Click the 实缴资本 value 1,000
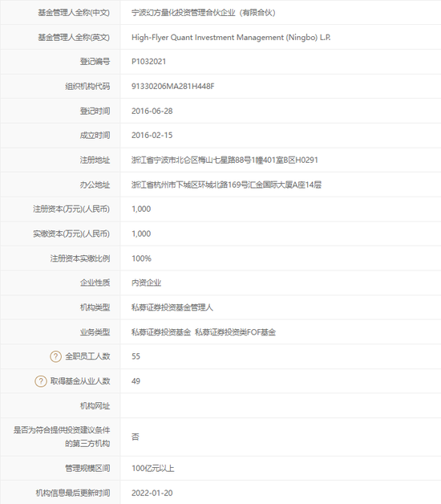The height and width of the screenshot is (504, 441). (x=141, y=234)
